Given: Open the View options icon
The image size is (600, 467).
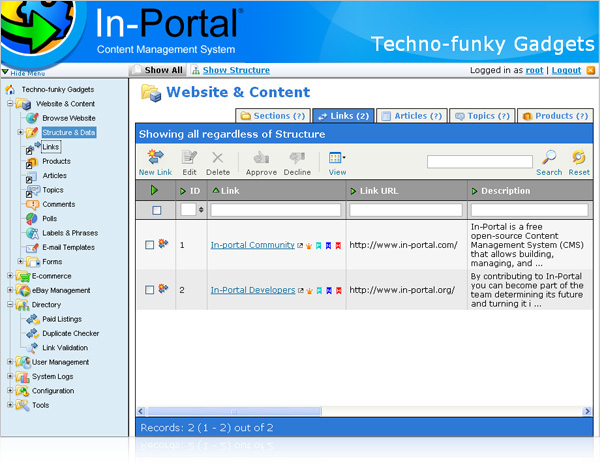Looking at the screenshot, I should tap(337, 157).
